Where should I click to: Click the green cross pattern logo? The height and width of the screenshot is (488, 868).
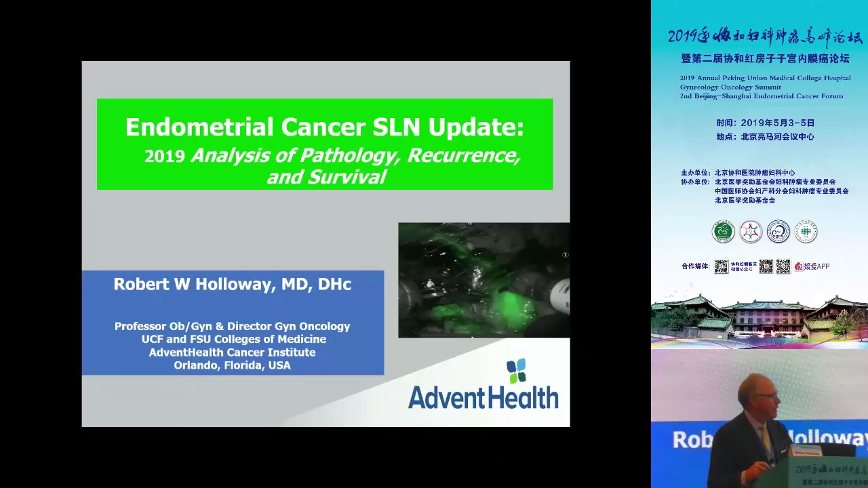click(806, 232)
